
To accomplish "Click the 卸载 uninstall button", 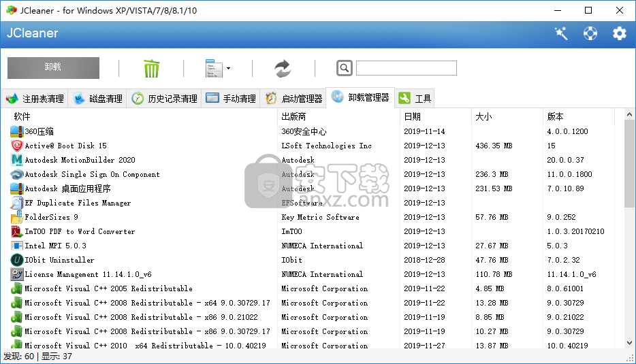I will (53, 67).
